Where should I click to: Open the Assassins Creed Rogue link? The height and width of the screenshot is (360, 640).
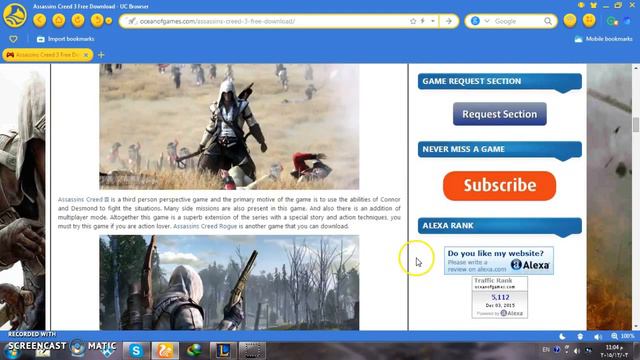coord(205,226)
